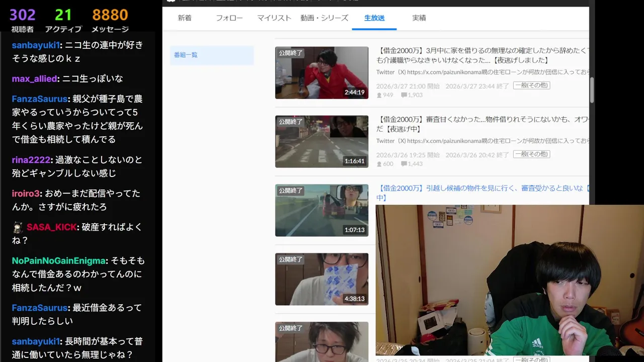This screenshot has width=644, height=362.
Task: Click viewer count icon showing 600
Action: 379,164
